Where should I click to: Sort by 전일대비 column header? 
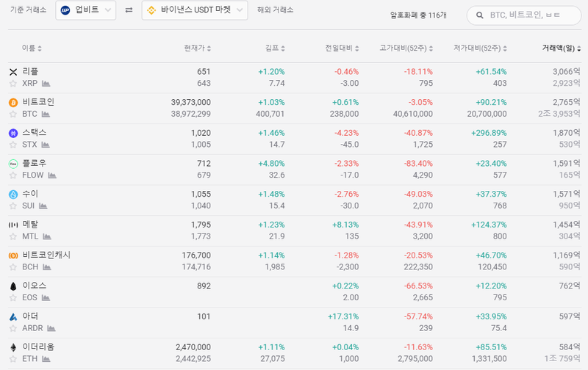click(342, 48)
